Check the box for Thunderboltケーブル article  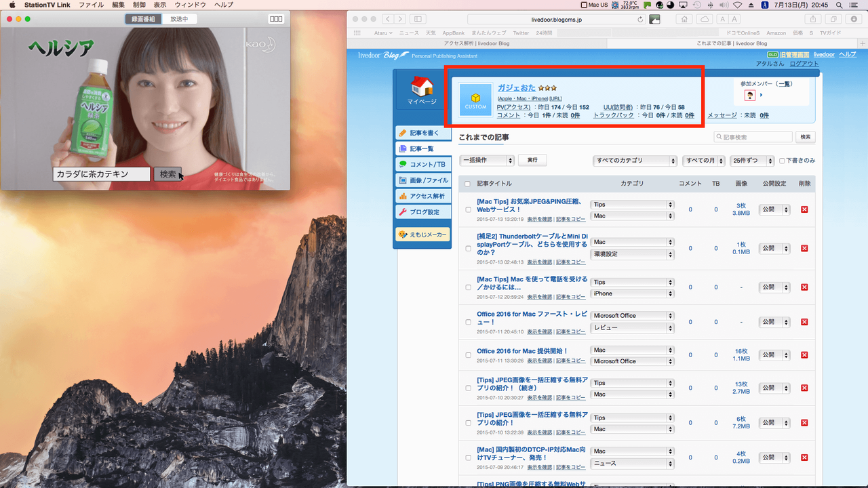[x=468, y=249]
